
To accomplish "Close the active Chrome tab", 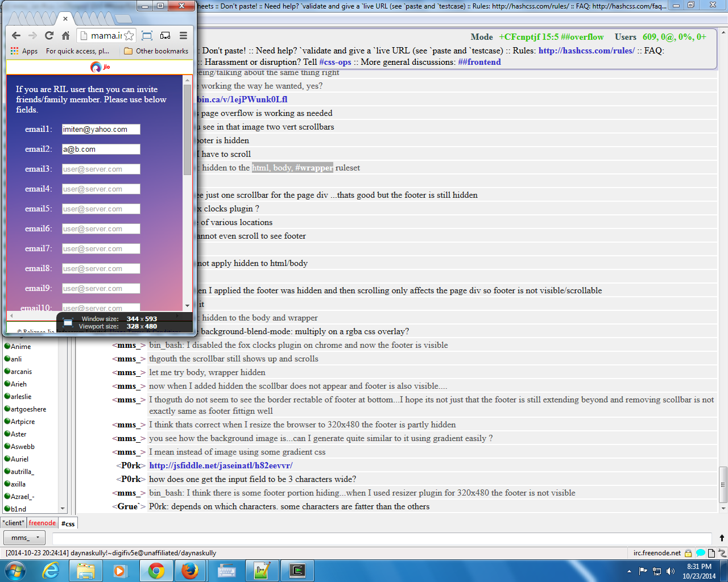I will click(65, 19).
